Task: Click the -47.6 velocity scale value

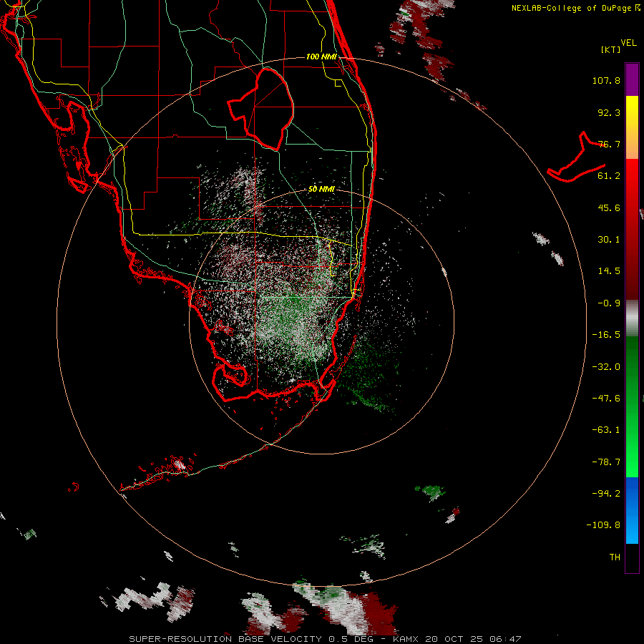Action: (606, 399)
